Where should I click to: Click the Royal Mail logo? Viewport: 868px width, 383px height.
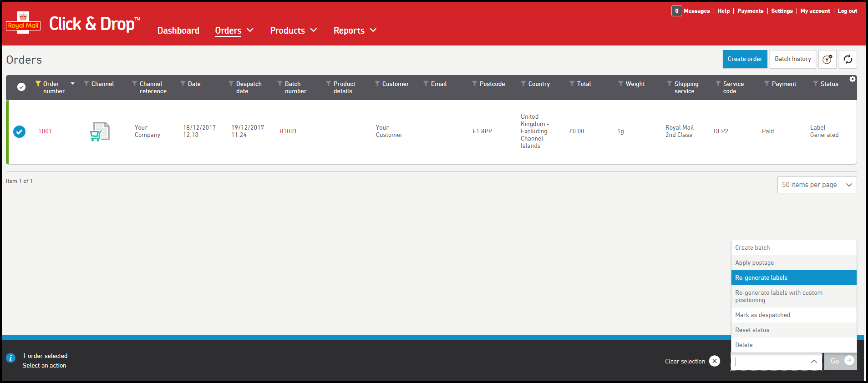[23, 23]
